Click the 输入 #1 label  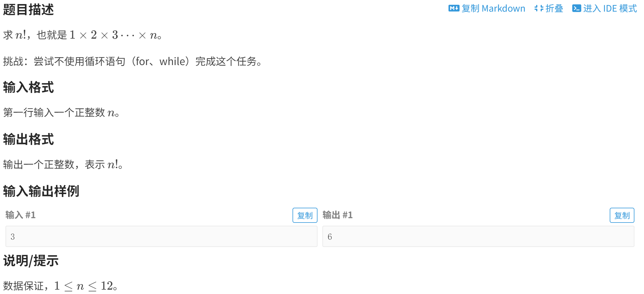point(20,215)
